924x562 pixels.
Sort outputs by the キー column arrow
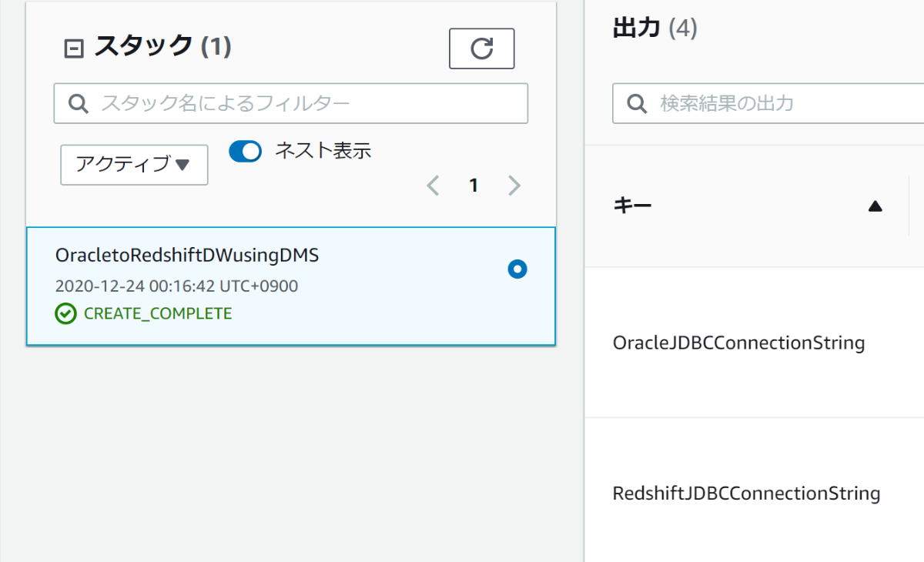click(875, 206)
